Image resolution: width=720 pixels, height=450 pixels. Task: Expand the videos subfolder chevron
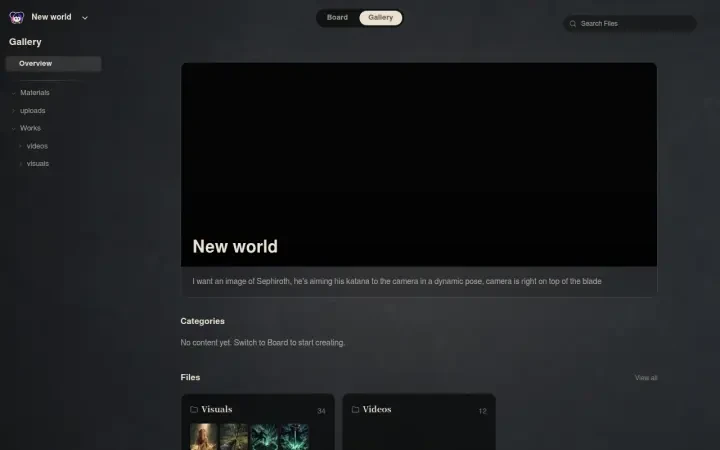click(20, 146)
